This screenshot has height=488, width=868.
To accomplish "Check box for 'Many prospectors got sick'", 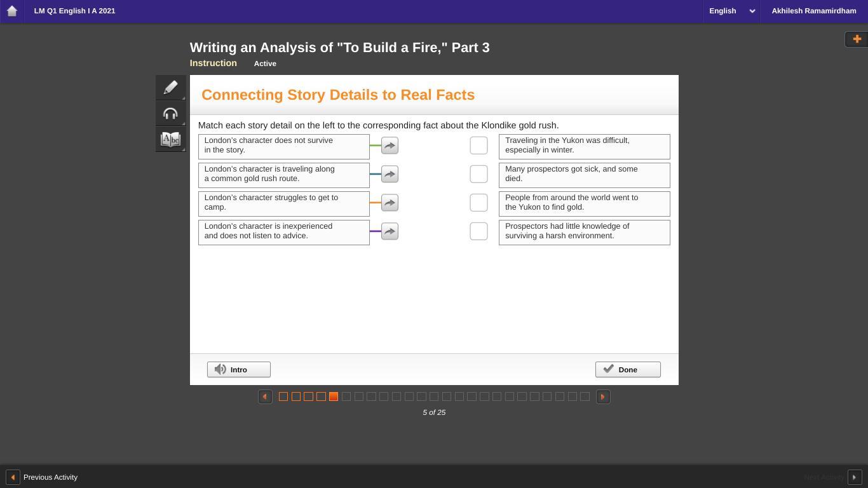I will tap(478, 174).
